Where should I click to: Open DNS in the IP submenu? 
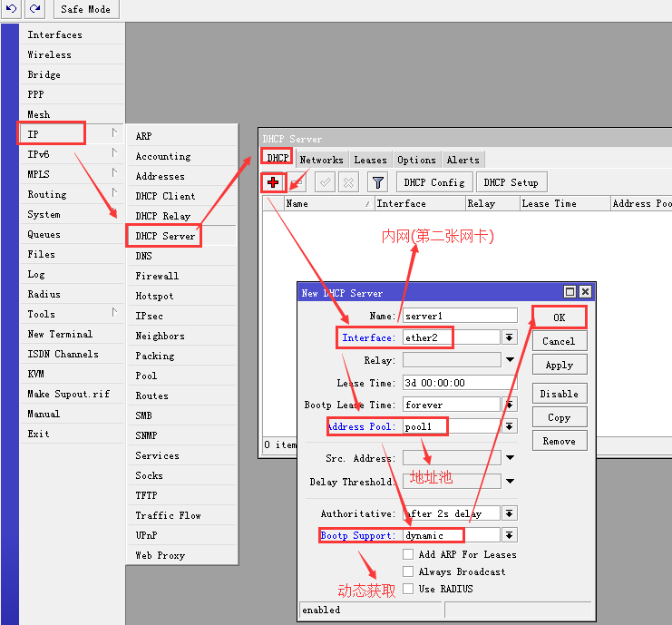[x=182, y=256]
